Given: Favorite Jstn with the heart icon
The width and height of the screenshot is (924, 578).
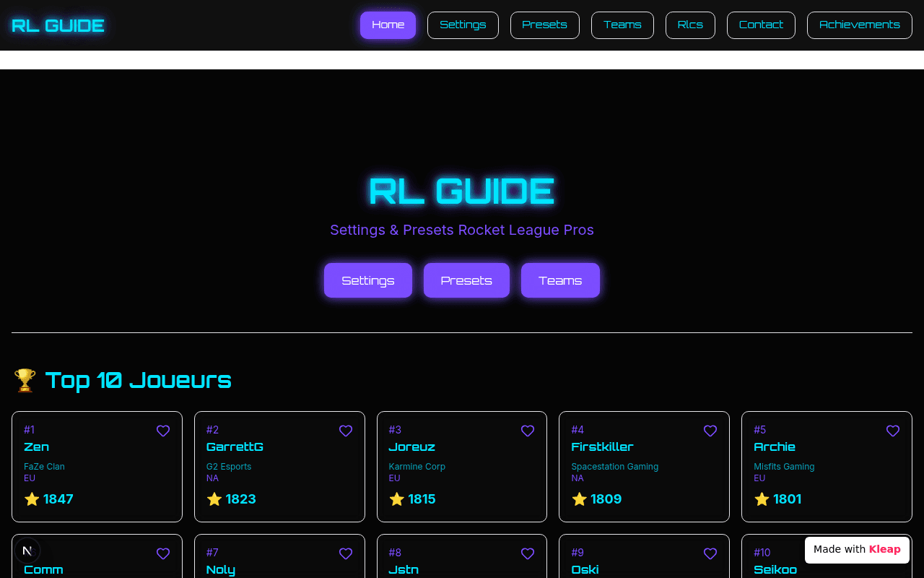Looking at the screenshot, I should coord(528,554).
